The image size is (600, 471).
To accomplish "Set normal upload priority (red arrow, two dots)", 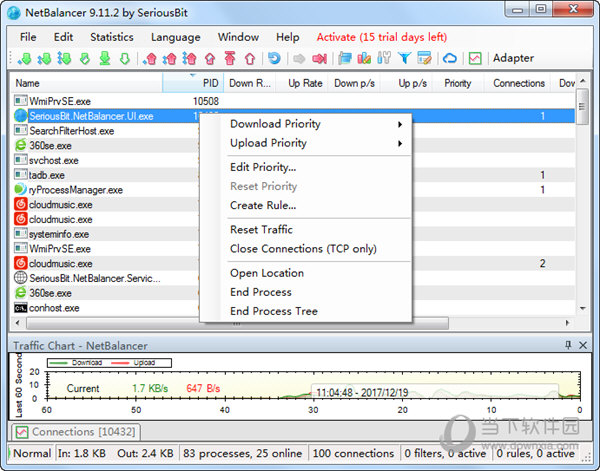I will (x=170, y=59).
